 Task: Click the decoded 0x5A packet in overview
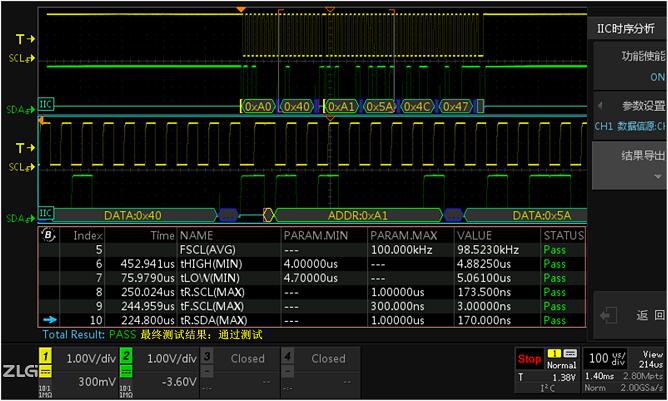pos(379,105)
